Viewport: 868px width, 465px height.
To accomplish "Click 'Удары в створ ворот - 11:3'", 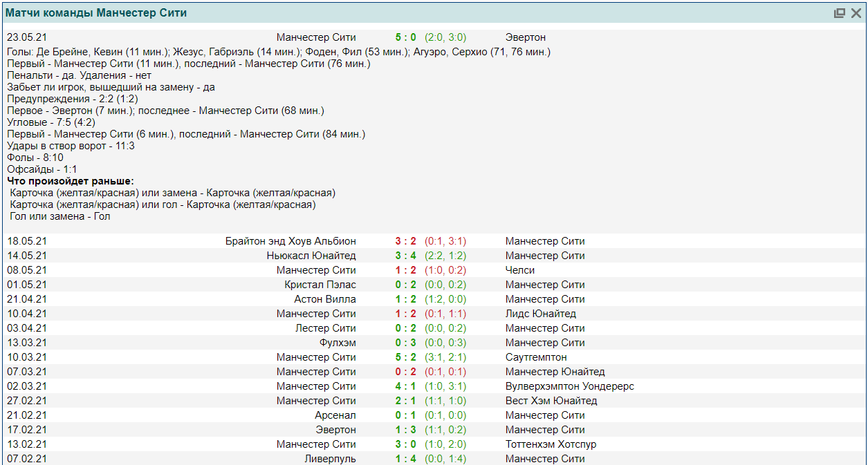I will tap(71, 146).
